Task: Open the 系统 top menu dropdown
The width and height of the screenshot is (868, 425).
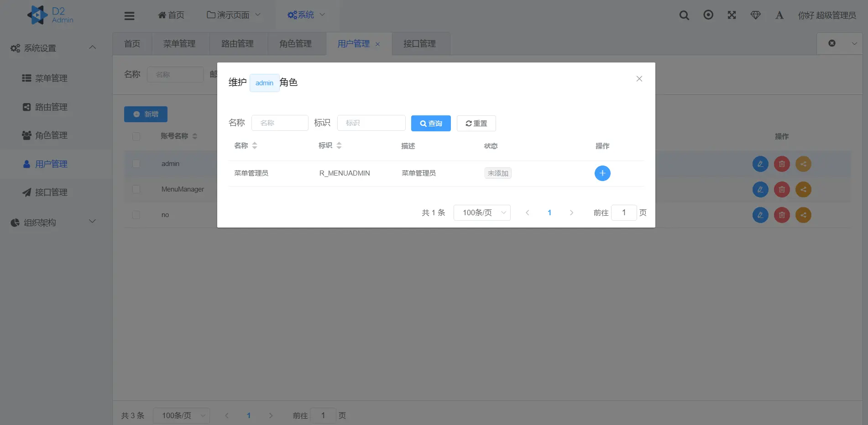Action: click(306, 15)
